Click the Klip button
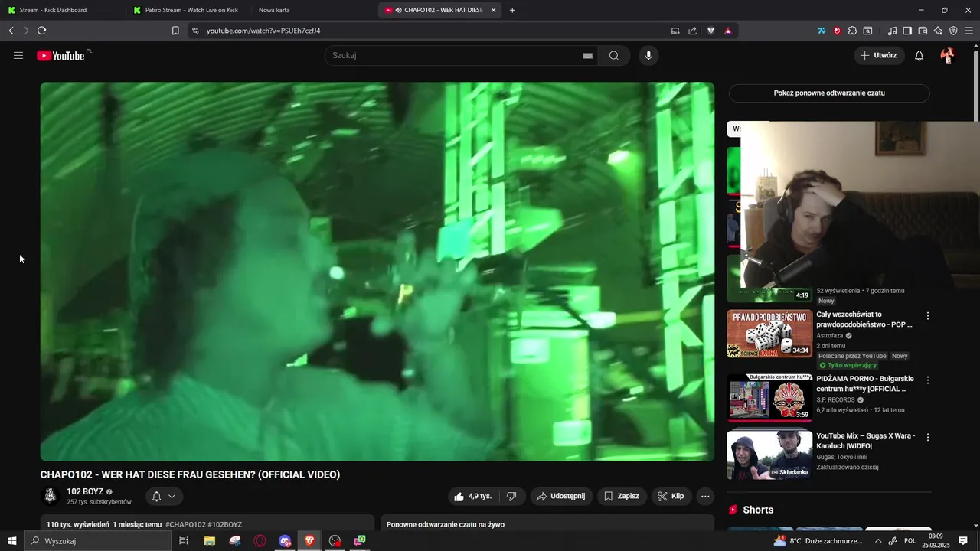The width and height of the screenshot is (980, 551). point(671,497)
